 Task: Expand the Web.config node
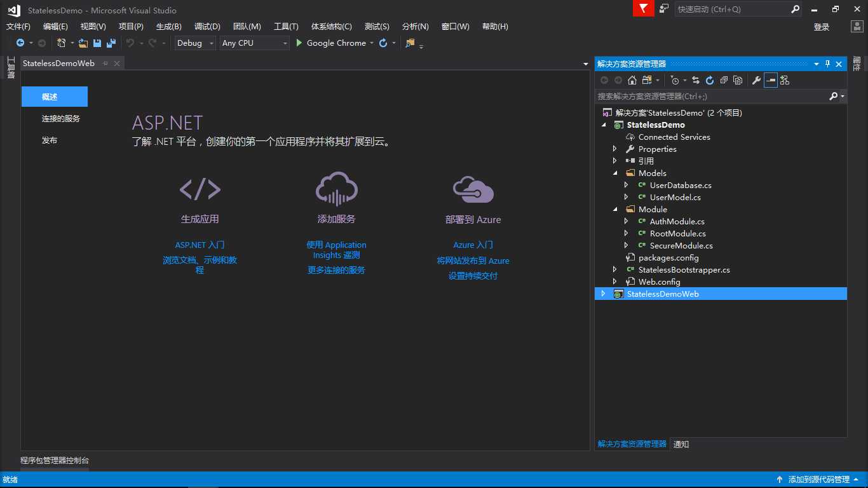pyautogui.click(x=614, y=281)
